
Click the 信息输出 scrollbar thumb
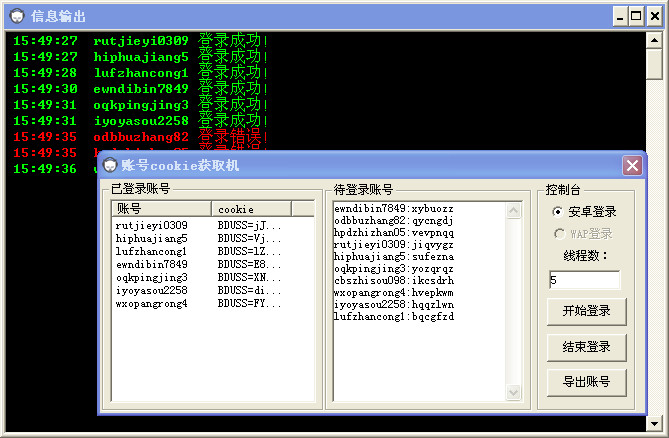point(654,64)
